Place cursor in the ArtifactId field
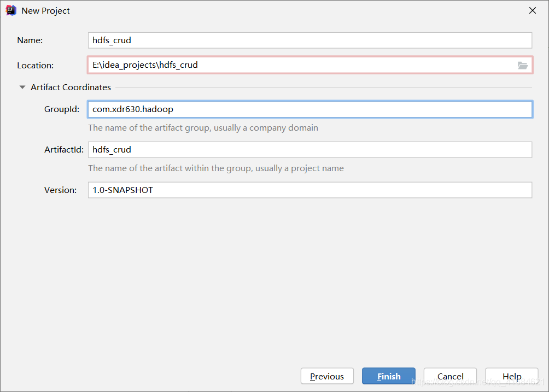 click(309, 150)
